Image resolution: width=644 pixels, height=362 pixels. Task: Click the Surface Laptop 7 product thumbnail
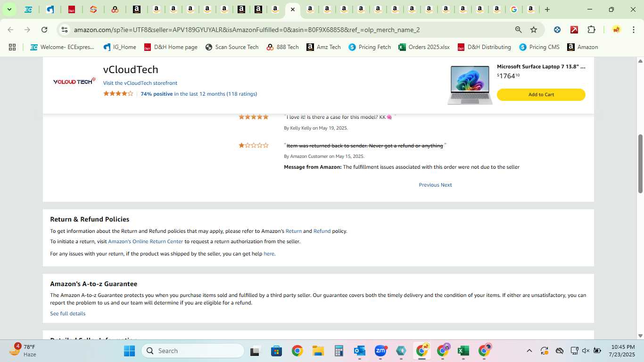pyautogui.click(x=470, y=85)
